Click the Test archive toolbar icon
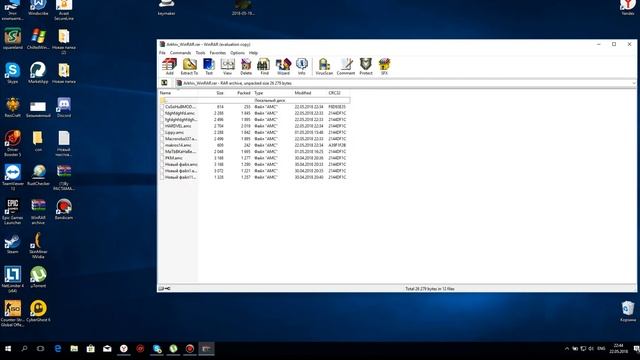The width and height of the screenshot is (640, 360). (209, 67)
